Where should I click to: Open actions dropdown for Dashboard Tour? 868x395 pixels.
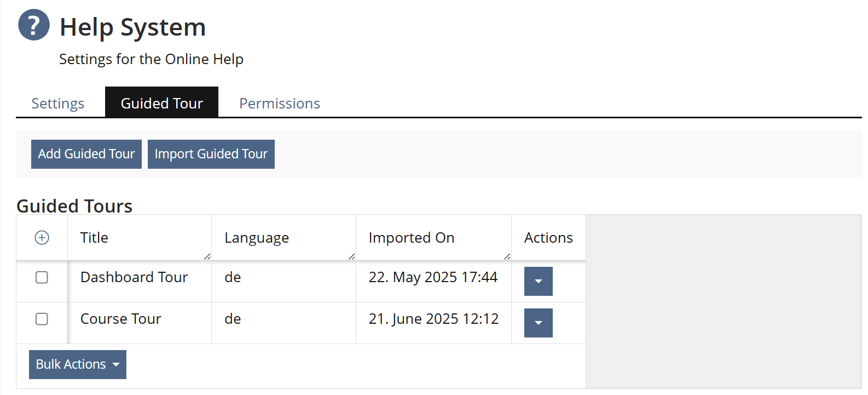pyautogui.click(x=538, y=281)
